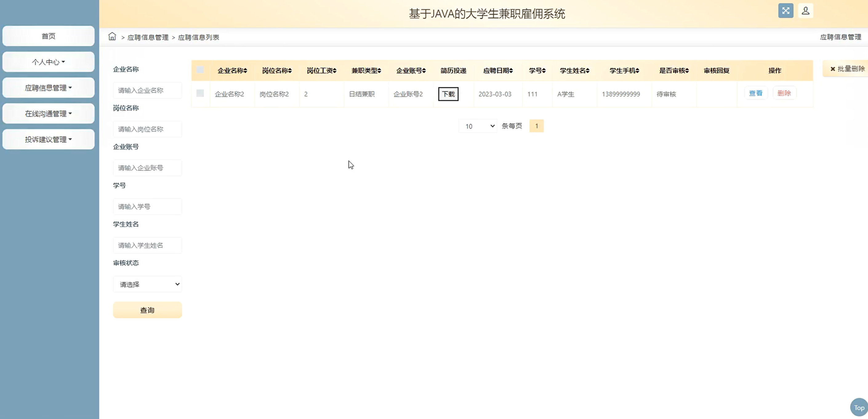Sort by 学生姓名 column arrows
This screenshot has height=419, width=868.
point(588,71)
